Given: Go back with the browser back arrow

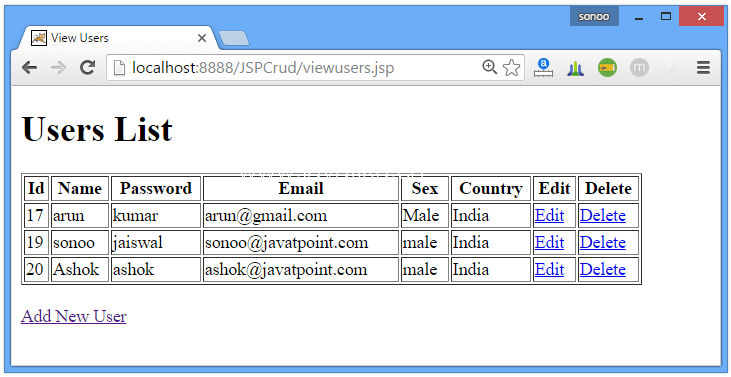Looking at the screenshot, I should [x=29, y=68].
